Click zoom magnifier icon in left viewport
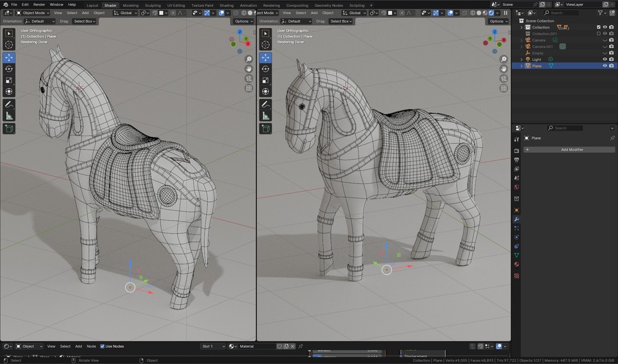The image size is (618, 364). coord(248,59)
